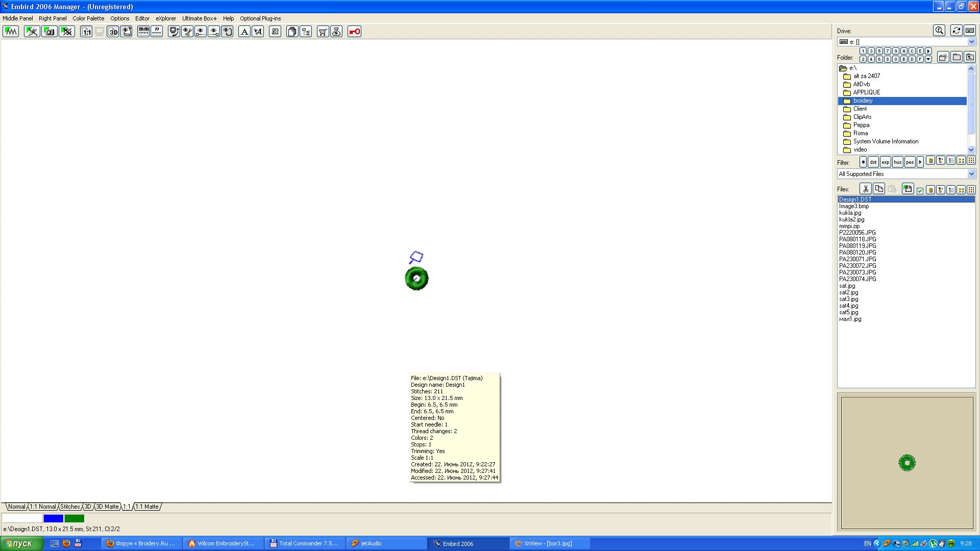Click the search files magnifier icon
Viewport: 980px width, 551px height.
pyautogui.click(x=939, y=31)
